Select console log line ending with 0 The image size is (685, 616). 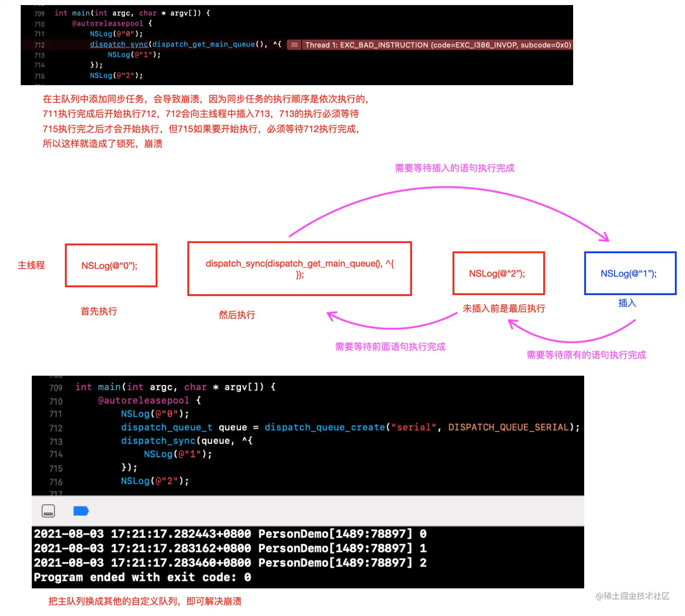click(230, 534)
